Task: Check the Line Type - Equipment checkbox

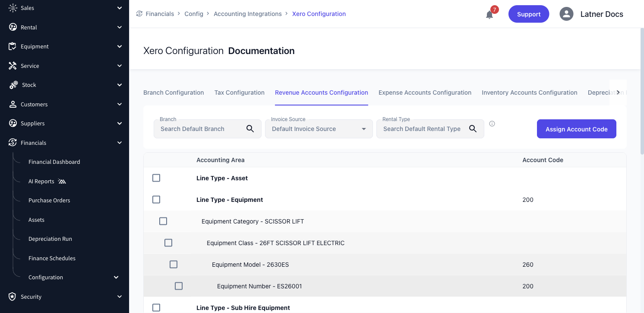Action: pyautogui.click(x=156, y=200)
